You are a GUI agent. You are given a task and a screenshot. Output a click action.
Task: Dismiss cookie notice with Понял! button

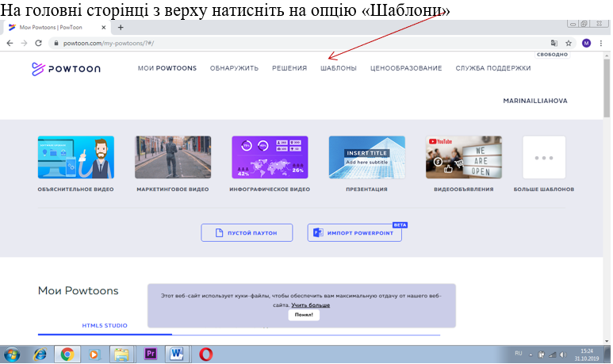[304, 314]
